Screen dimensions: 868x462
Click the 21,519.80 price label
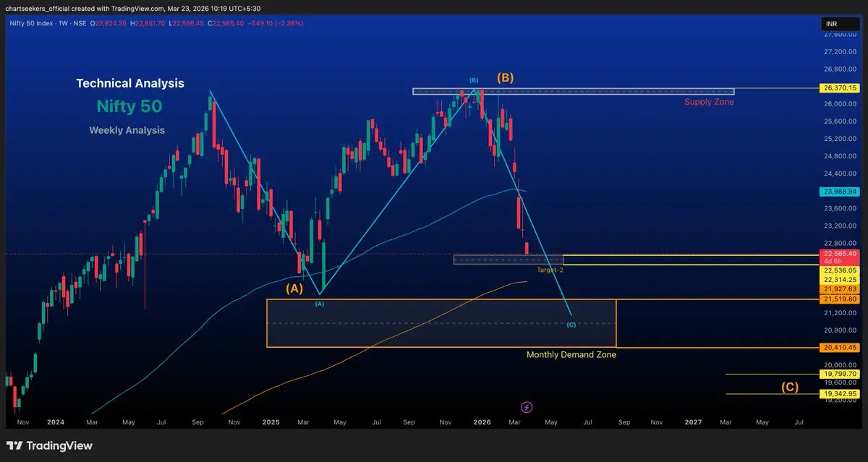pos(839,299)
